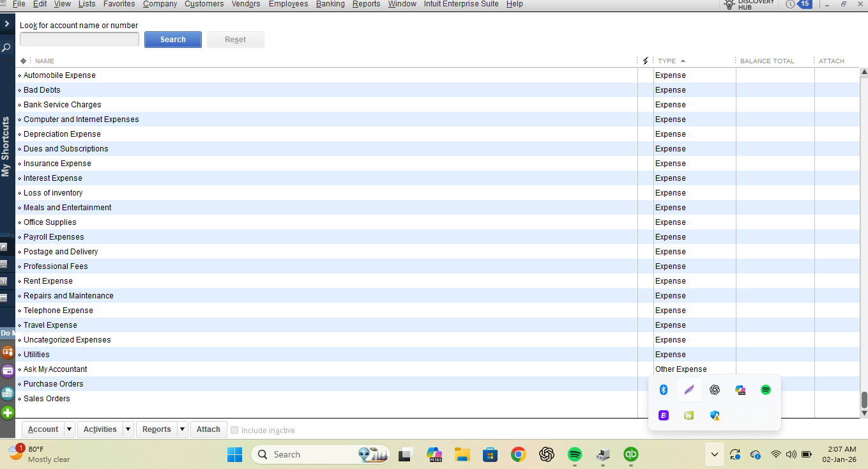
Task: Open the Lists menu
Action: [87, 4]
